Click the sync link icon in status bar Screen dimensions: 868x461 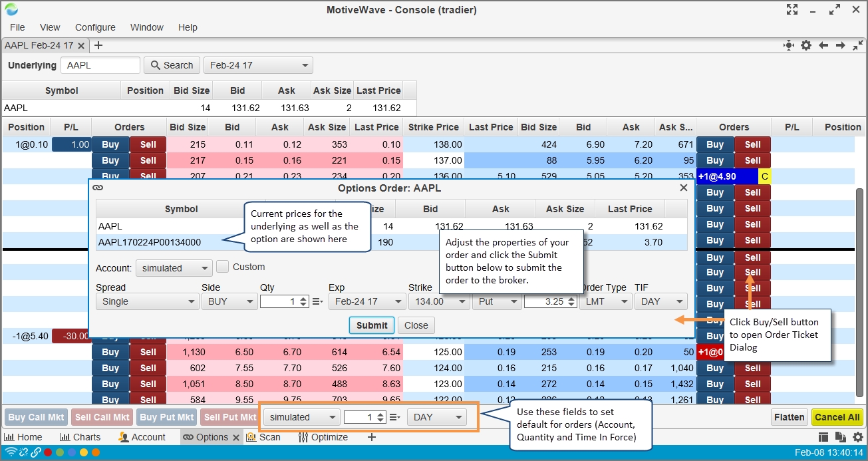(x=23, y=452)
